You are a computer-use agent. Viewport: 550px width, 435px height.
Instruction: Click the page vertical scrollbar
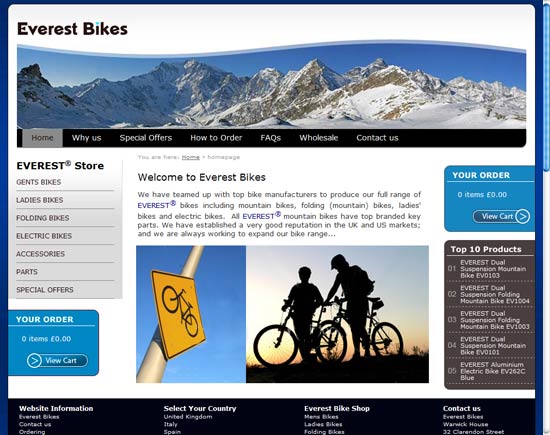click(546, 218)
